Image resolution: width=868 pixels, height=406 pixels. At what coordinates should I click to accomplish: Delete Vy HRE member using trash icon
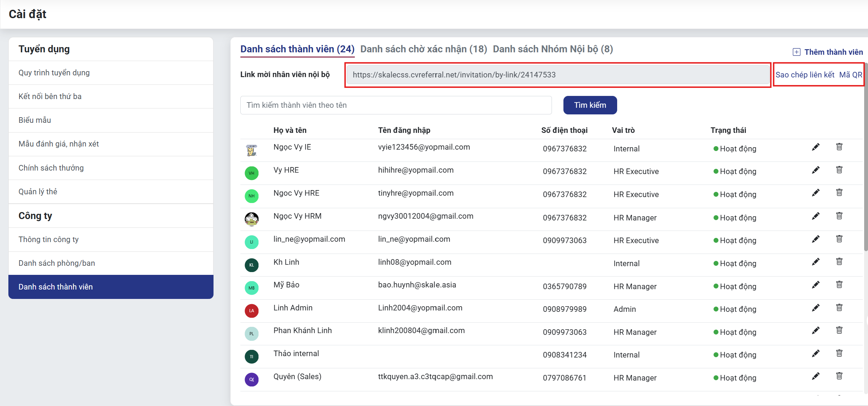point(839,170)
